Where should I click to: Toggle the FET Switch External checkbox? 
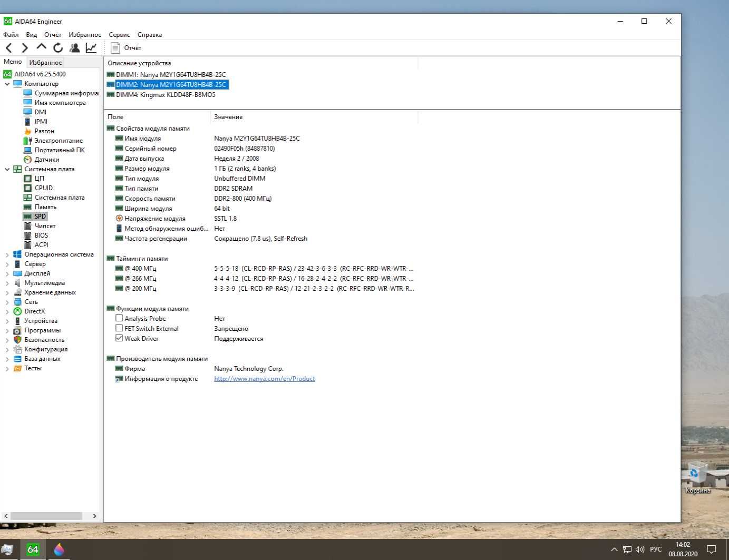[x=119, y=328]
